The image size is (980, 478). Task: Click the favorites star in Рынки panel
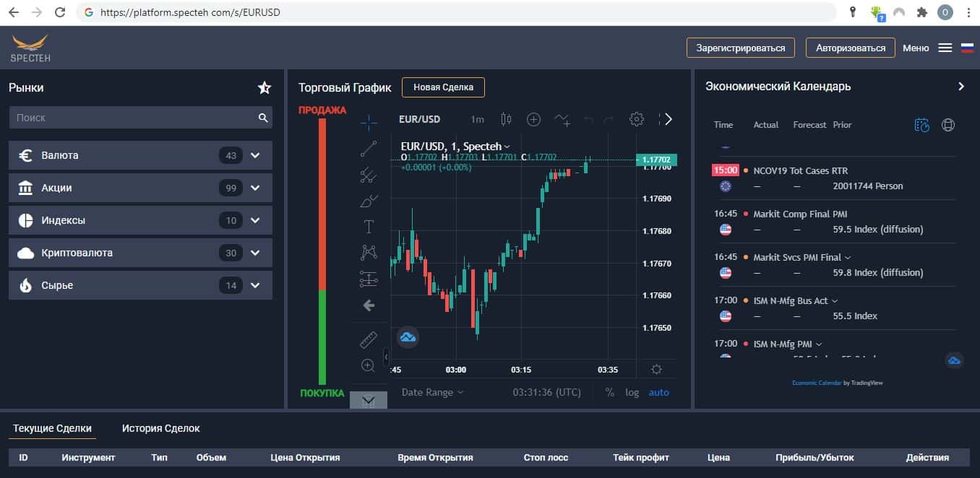pos(265,88)
